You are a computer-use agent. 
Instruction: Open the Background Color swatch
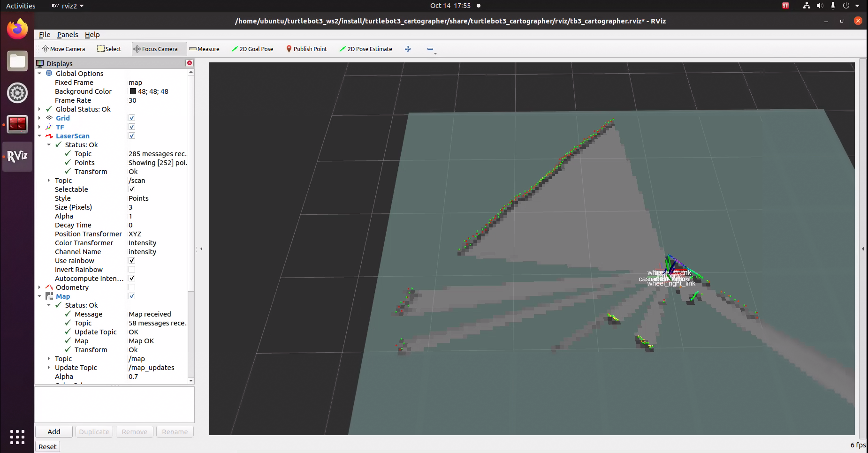133,91
